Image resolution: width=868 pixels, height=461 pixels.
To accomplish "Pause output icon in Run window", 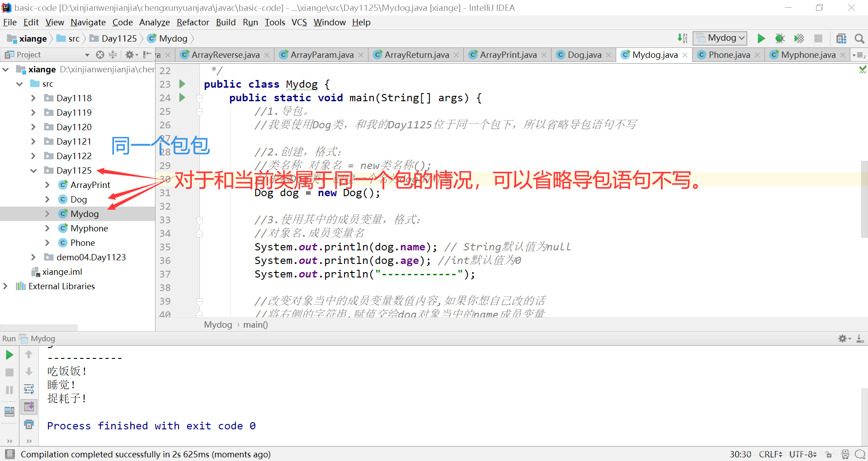I will point(9,390).
